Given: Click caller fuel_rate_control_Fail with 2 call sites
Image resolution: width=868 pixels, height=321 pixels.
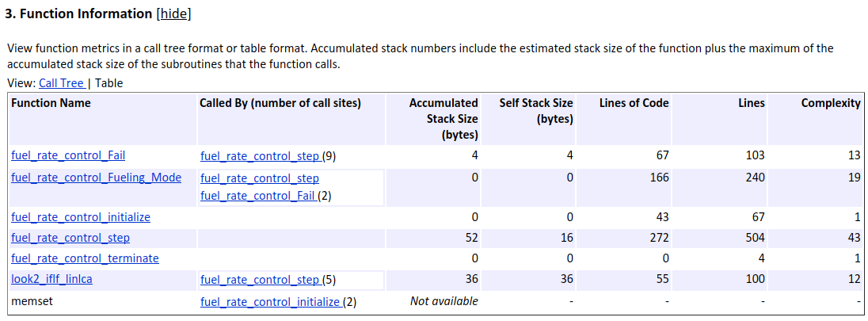Looking at the screenshot, I should 257,196.
